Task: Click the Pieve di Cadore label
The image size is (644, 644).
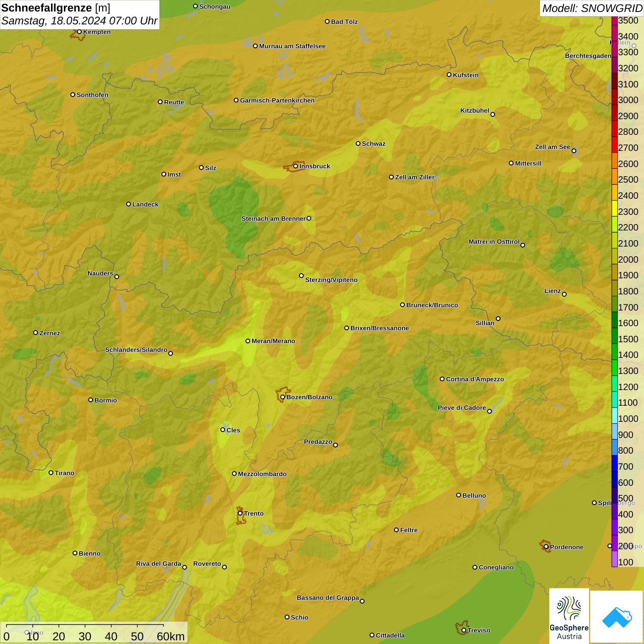Action: (x=462, y=408)
